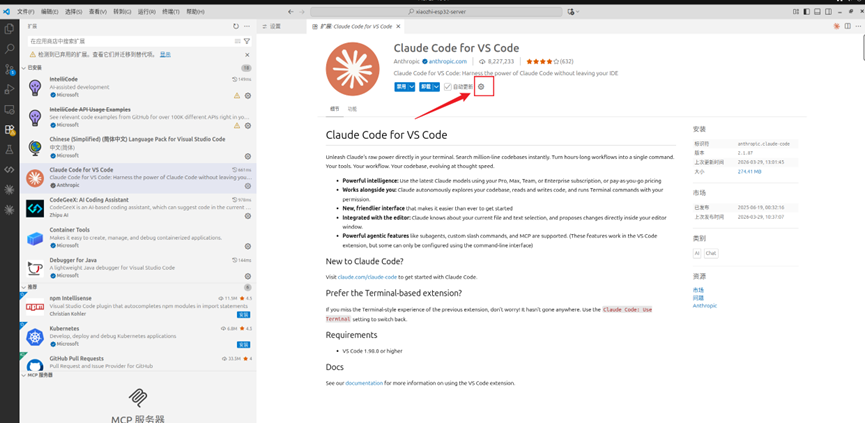
Task: Open the Run menu
Action: coord(146,12)
